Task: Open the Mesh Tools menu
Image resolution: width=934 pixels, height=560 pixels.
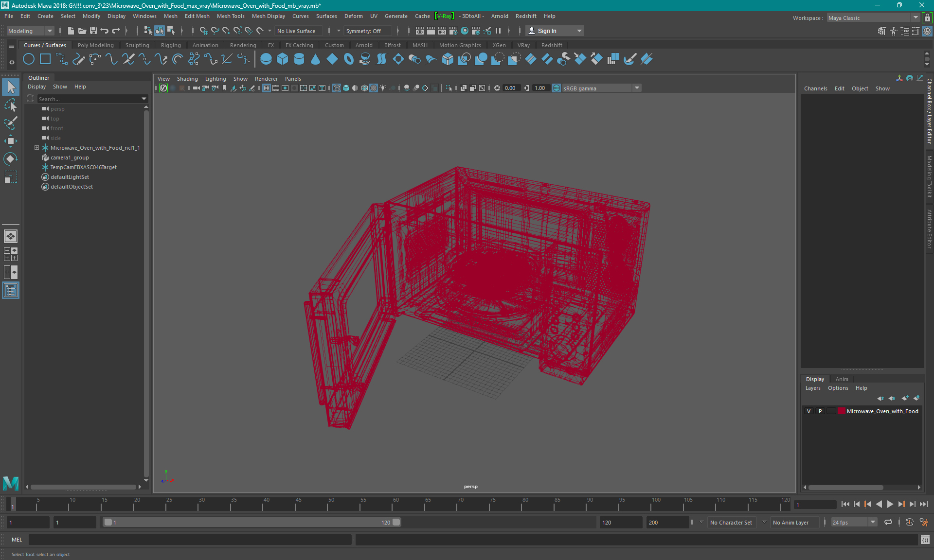Action: pos(231,16)
